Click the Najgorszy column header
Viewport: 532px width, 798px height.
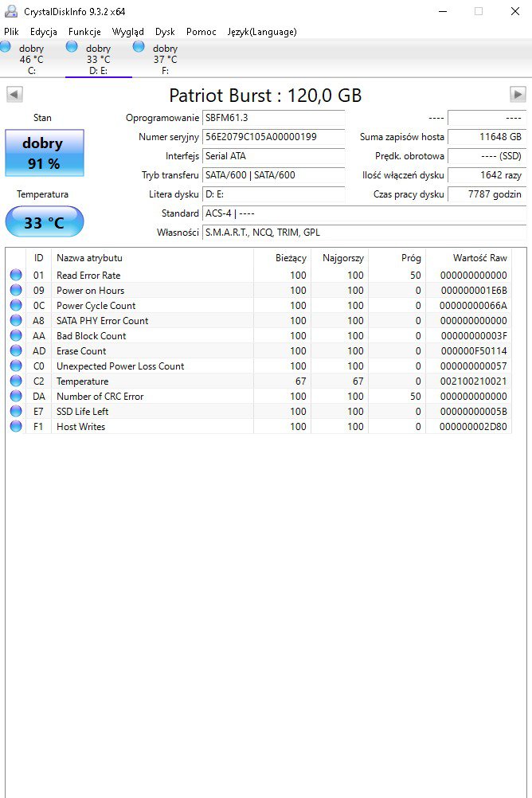tap(339, 257)
